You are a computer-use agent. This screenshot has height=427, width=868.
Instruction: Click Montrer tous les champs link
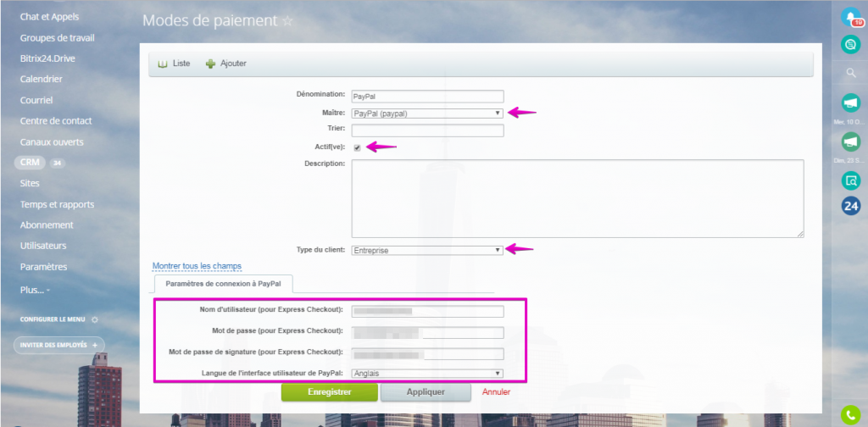pos(197,266)
